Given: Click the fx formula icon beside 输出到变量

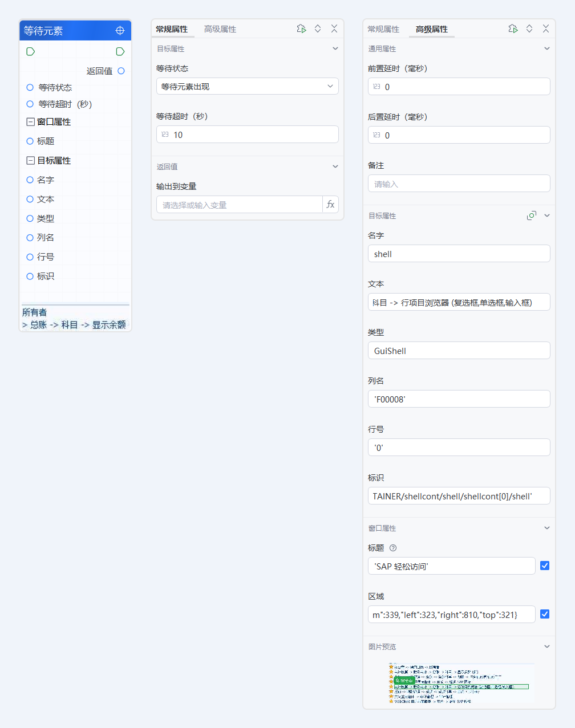Looking at the screenshot, I should (x=331, y=204).
